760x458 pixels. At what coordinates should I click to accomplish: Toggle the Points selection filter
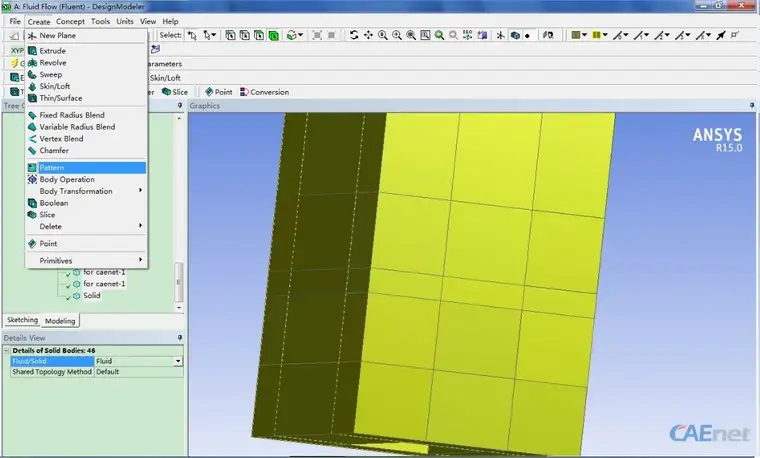[230, 35]
